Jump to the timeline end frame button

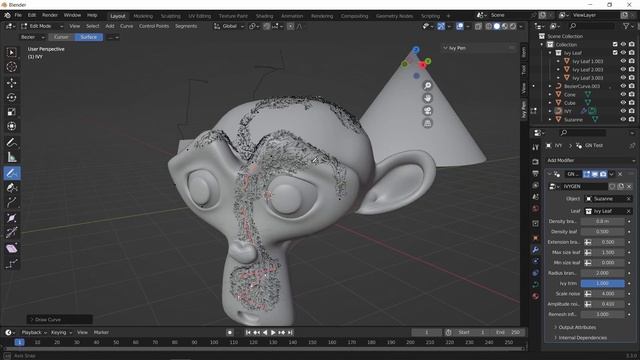290,333
